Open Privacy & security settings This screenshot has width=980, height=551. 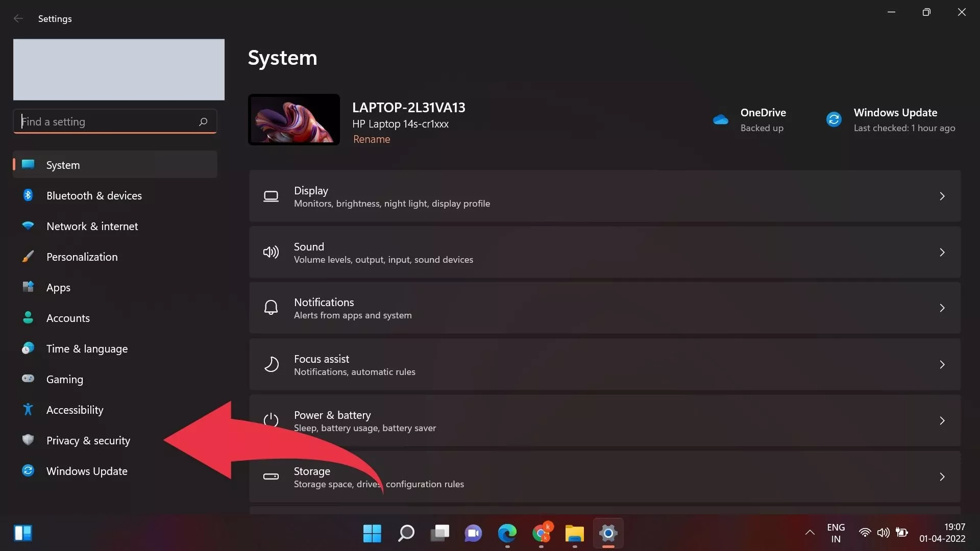pyautogui.click(x=88, y=440)
